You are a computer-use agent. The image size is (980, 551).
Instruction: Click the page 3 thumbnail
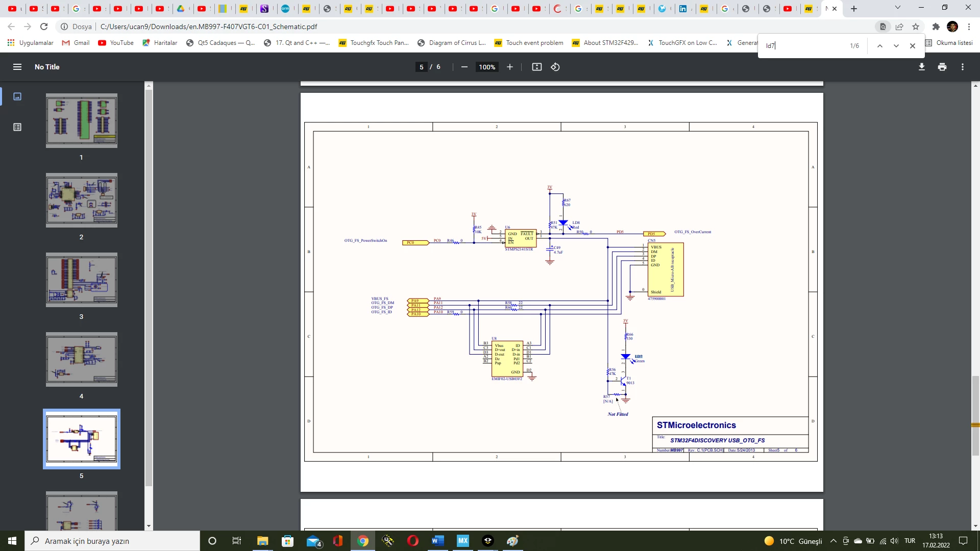[x=82, y=280]
